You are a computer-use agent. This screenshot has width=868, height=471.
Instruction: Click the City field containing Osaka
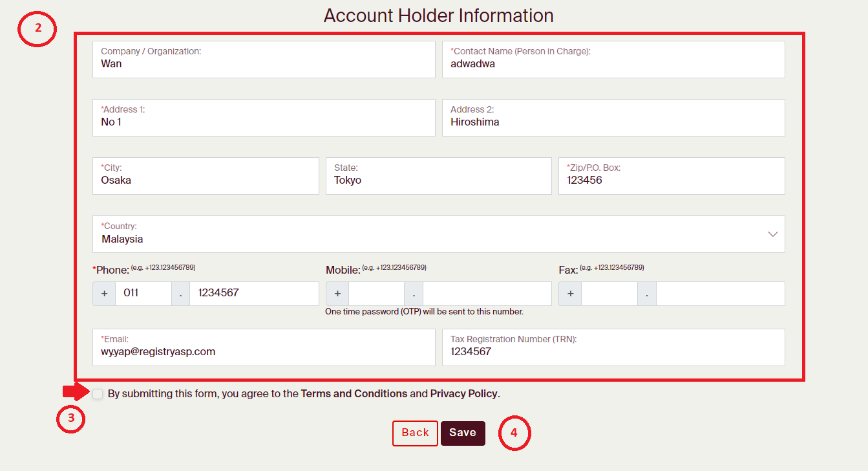(x=206, y=176)
